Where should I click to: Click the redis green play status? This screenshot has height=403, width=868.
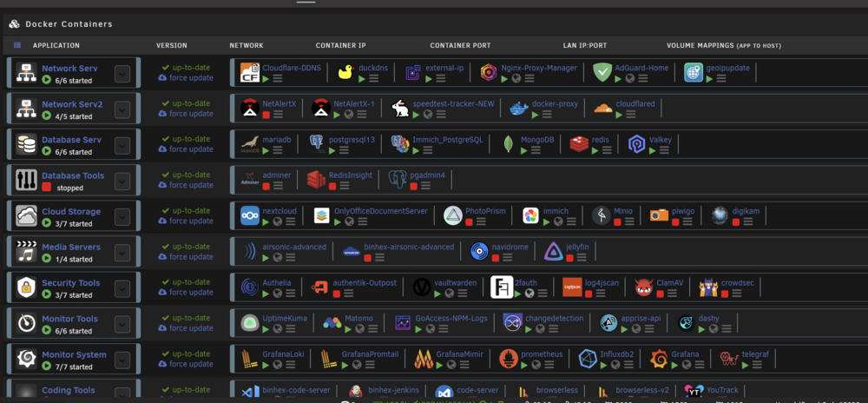[595, 150]
